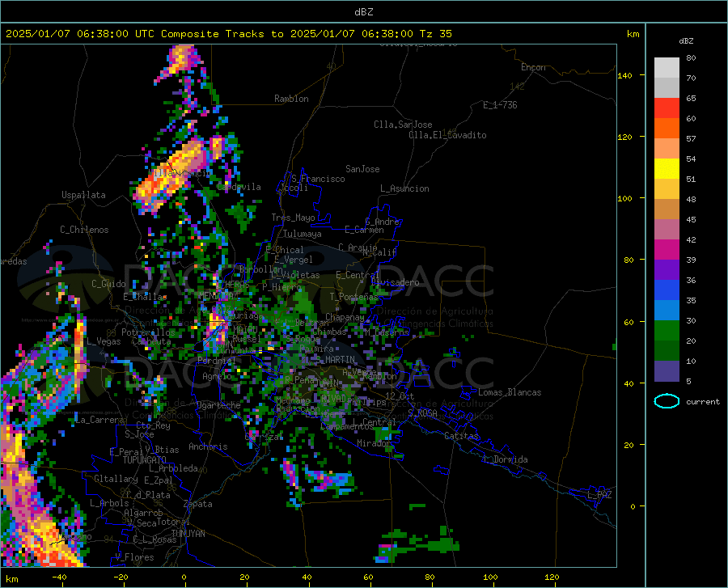Click the 140 km vertical axis tick
Screen dimensions: 728x588
point(625,75)
